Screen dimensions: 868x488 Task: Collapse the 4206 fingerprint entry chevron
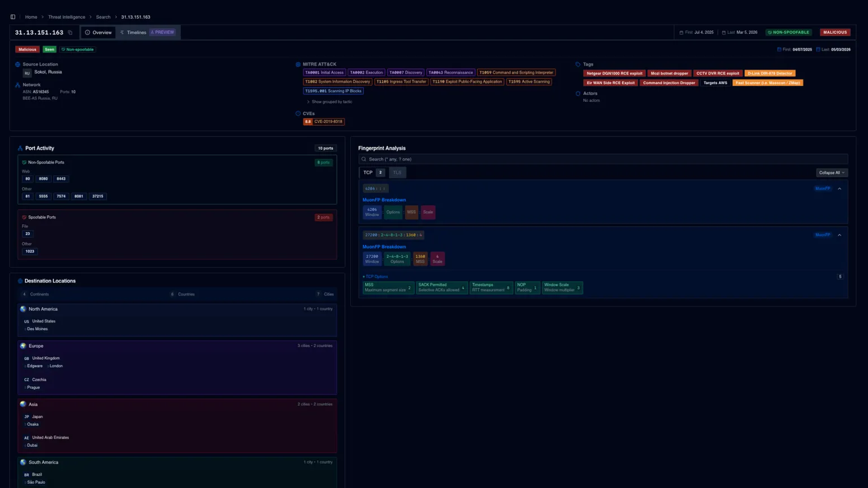click(x=839, y=189)
